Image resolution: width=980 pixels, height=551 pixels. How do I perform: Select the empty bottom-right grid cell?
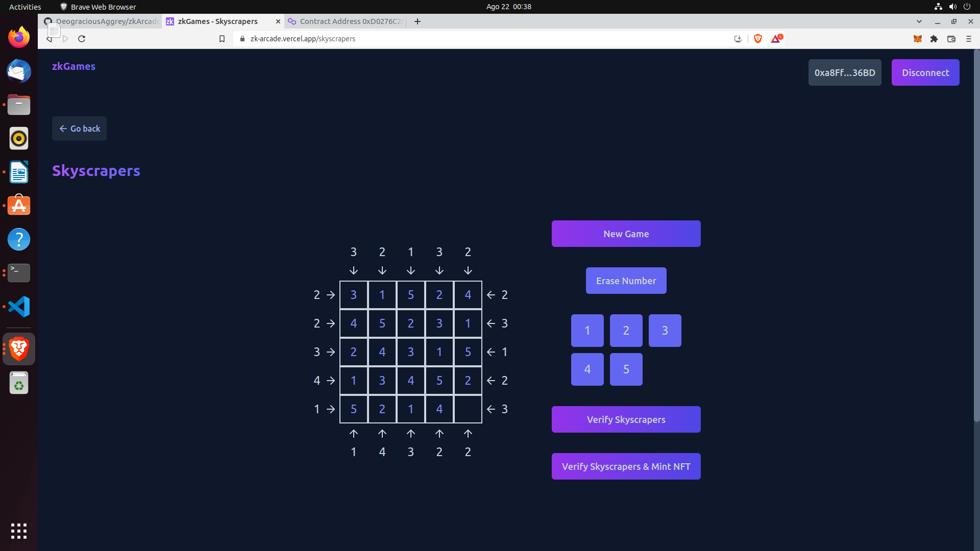coord(468,409)
